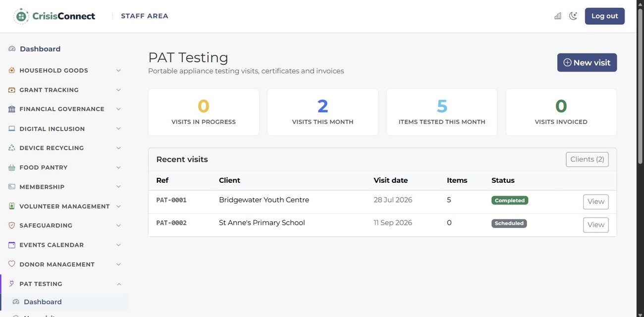Click the Events Calendar calendar icon
Viewport: 644px width, 317px height.
(12, 245)
